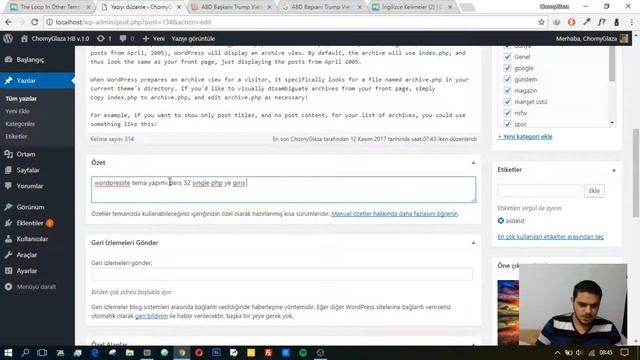Screen dimensions: 640x360
Task: Click the featured image thumbnail
Action: (508, 312)
